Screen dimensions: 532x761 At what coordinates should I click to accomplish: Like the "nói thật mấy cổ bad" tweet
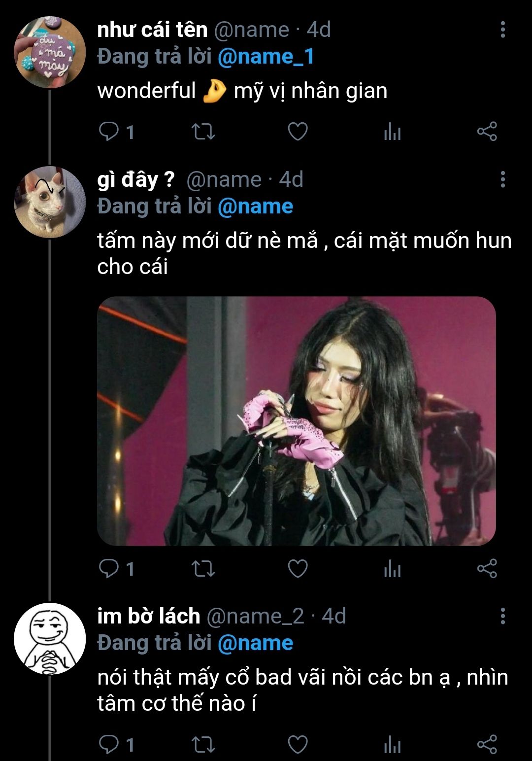coord(298,744)
